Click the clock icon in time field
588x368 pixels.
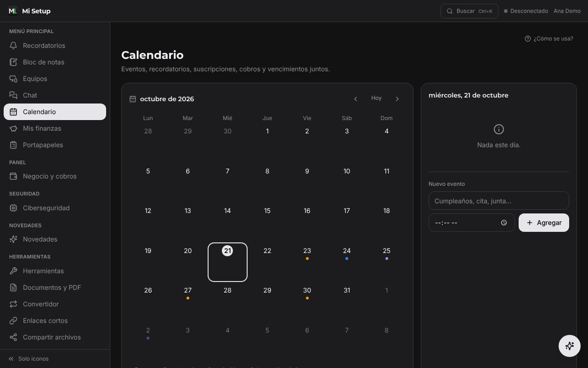click(504, 223)
